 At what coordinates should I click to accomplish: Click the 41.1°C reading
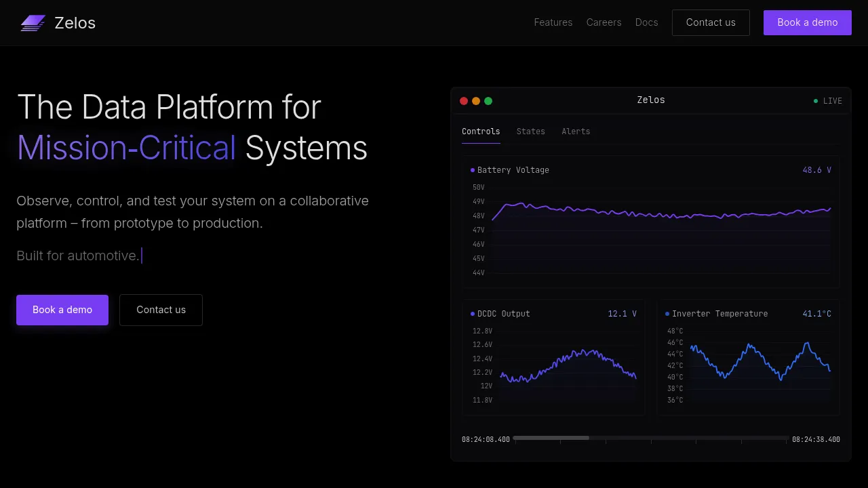pyautogui.click(x=817, y=314)
